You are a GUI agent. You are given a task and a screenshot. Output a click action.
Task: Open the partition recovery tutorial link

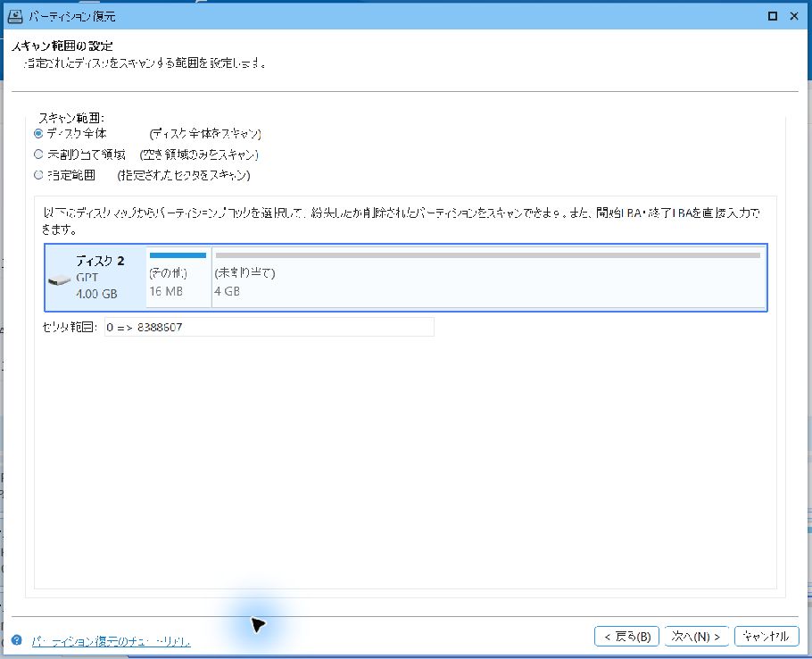click(111, 641)
